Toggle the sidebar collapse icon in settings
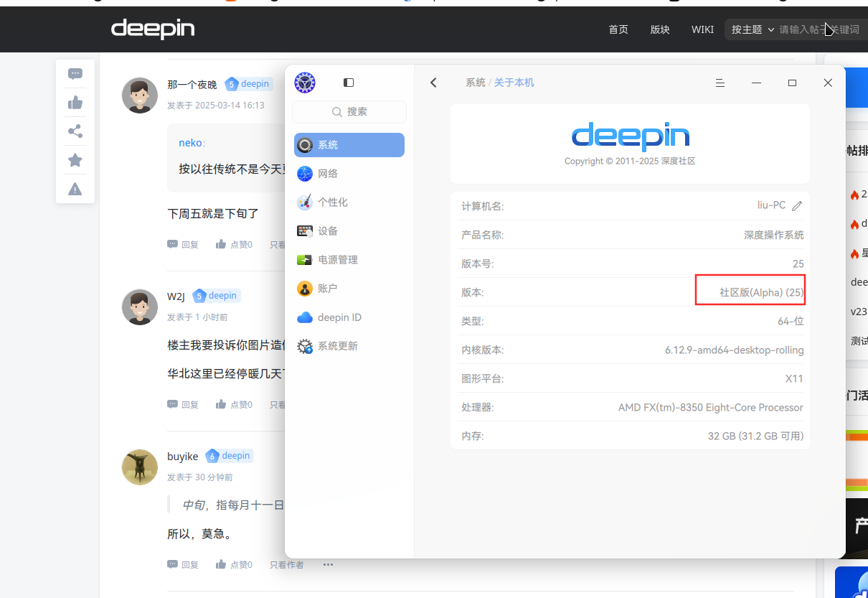The image size is (868, 598). coord(349,83)
